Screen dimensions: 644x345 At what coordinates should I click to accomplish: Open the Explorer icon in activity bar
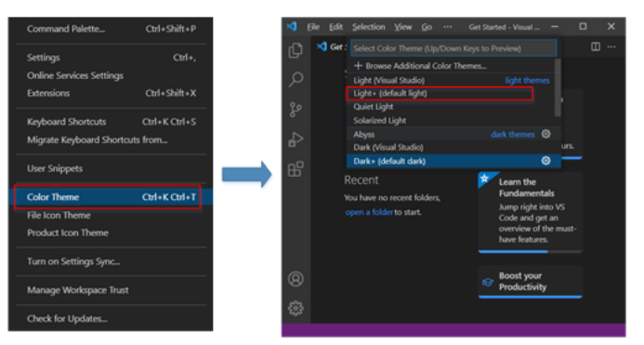296,50
